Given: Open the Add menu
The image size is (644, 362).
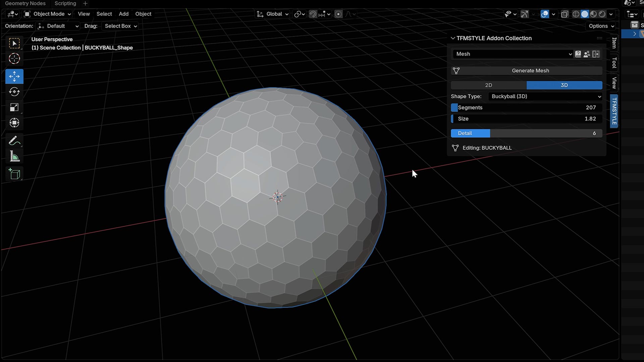Looking at the screenshot, I should click(x=123, y=14).
